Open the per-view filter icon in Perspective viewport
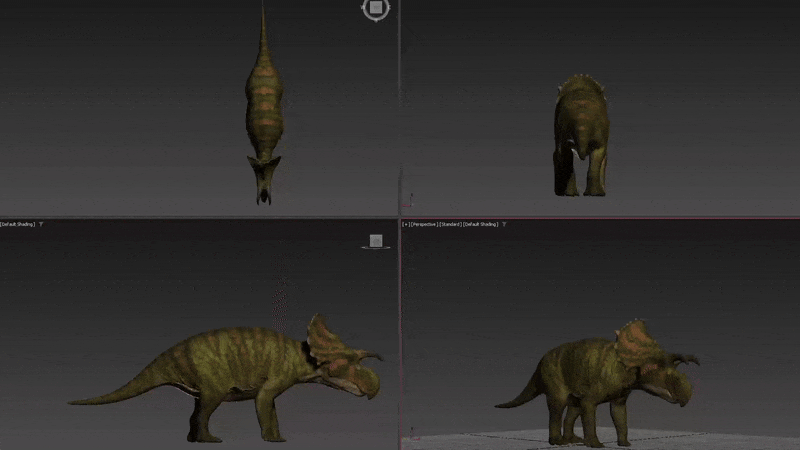This screenshot has width=800, height=450. click(x=504, y=224)
